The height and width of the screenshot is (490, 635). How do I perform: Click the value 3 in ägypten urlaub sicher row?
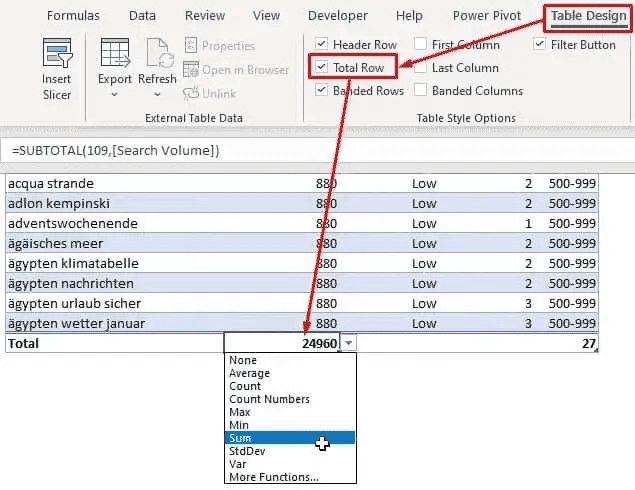(528, 303)
